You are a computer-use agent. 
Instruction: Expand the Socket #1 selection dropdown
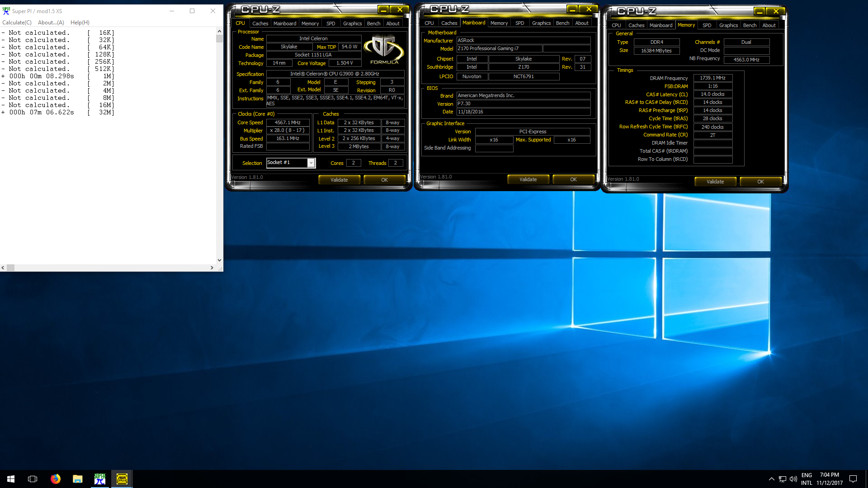[311, 163]
